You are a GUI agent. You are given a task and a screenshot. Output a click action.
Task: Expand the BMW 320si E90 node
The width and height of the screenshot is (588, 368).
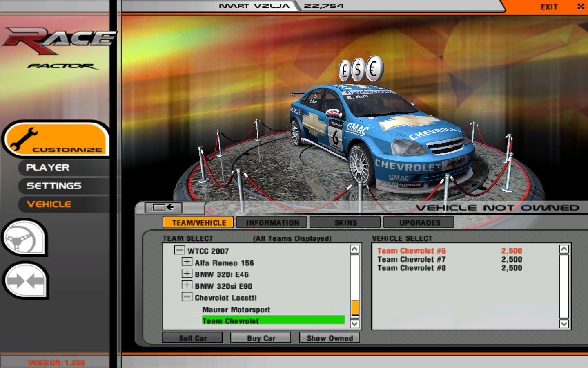pyautogui.click(x=187, y=285)
